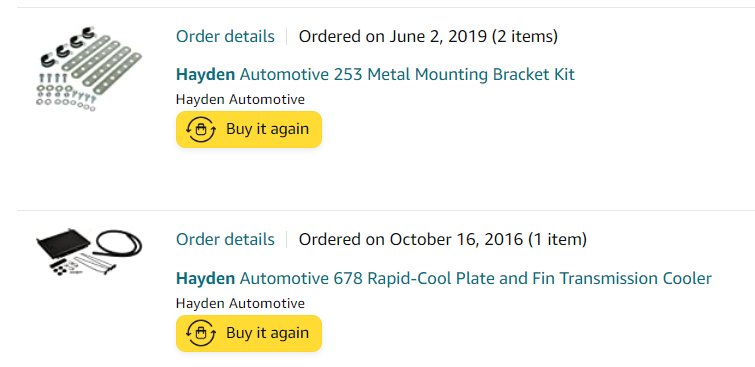This screenshot has height=367, width=755.
Task: Click the Hayden Automotive brand under the Transmission Cooler
Action: [x=240, y=303]
